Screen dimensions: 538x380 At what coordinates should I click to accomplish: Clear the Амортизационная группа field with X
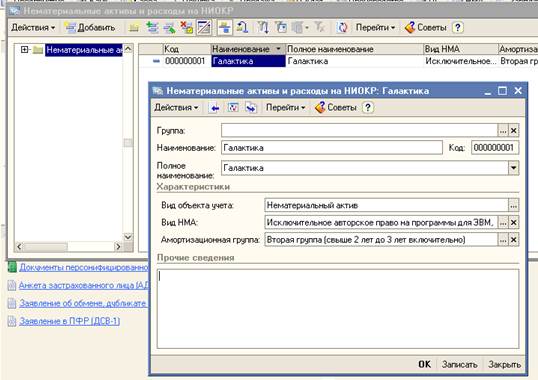(514, 240)
